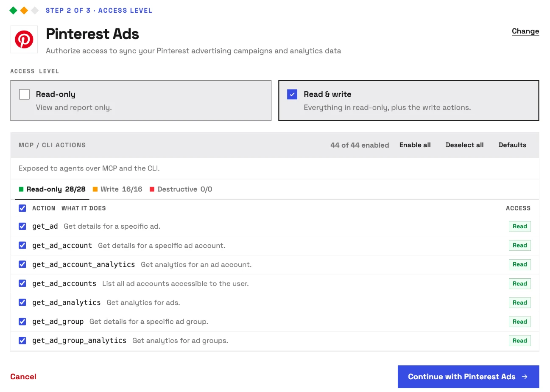Click the Change link
This screenshot has width=550, height=392.
pyautogui.click(x=525, y=31)
